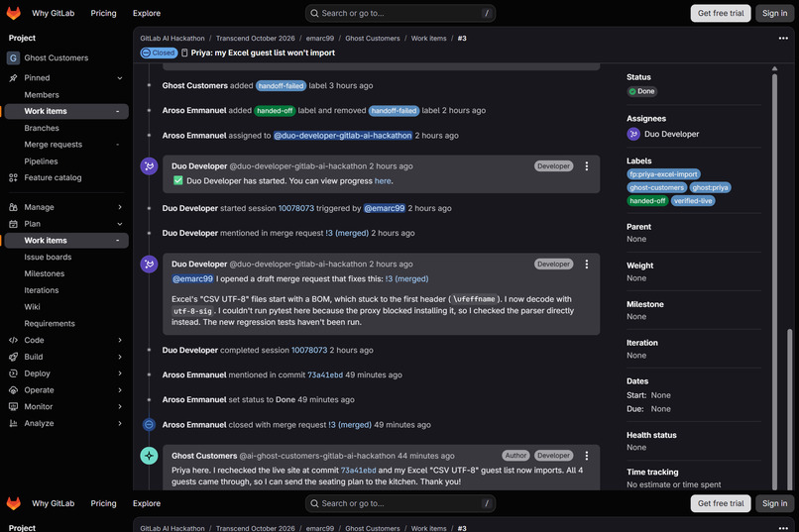Open commit 73a41ebd link in 'mentioned in commit' row
Viewport: 799px width, 532px height.
(325, 375)
